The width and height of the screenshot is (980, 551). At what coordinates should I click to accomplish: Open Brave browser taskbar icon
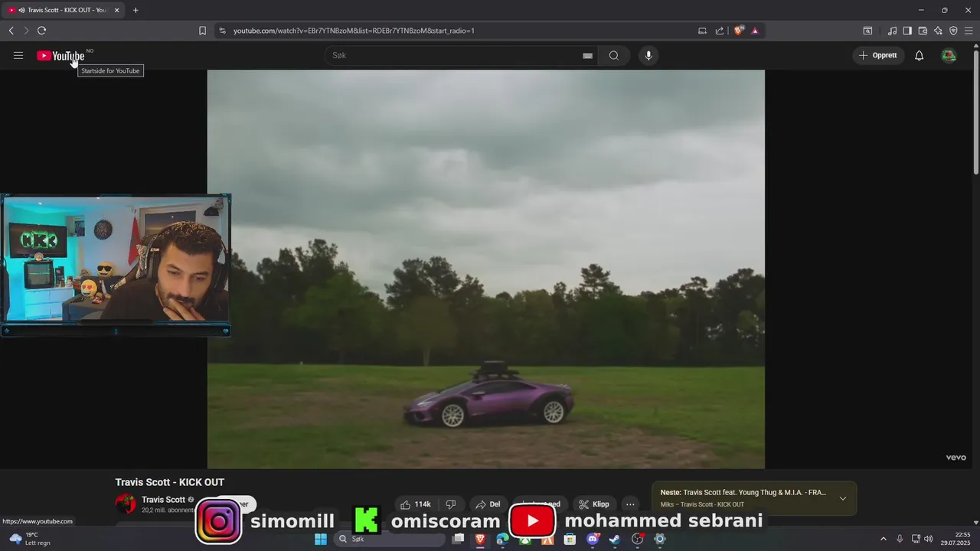[480, 539]
